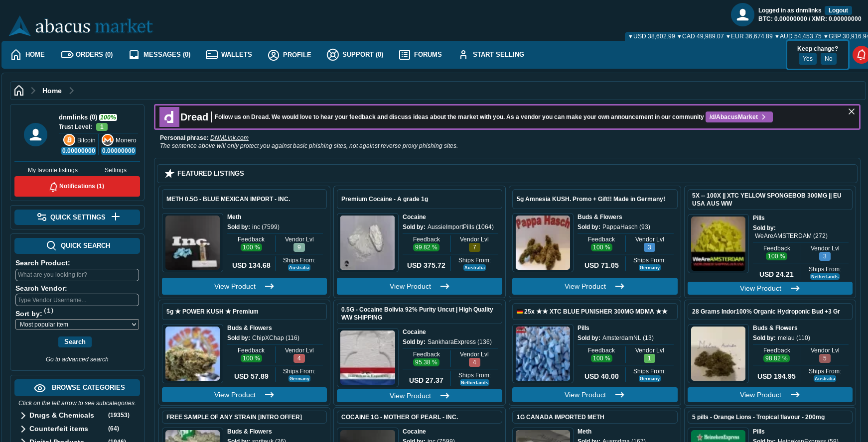This screenshot has height=442, width=868.
Task: Select Yes for Keep change
Action: coord(807,59)
